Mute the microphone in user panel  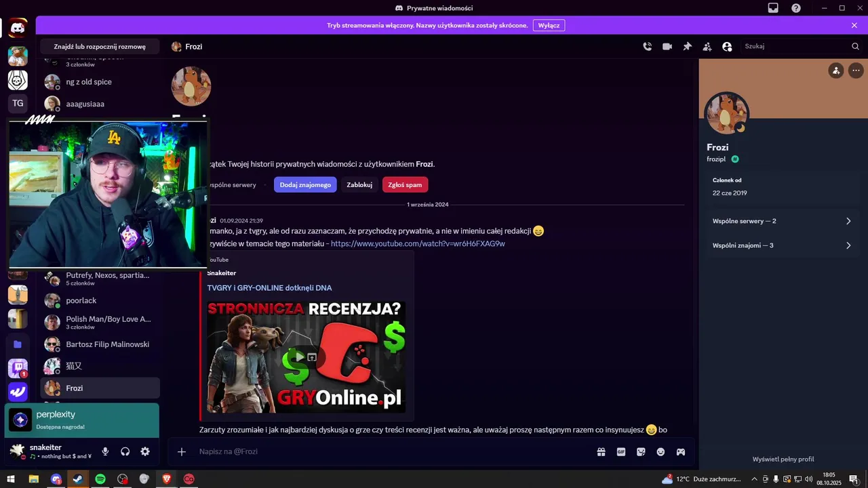coord(105,451)
